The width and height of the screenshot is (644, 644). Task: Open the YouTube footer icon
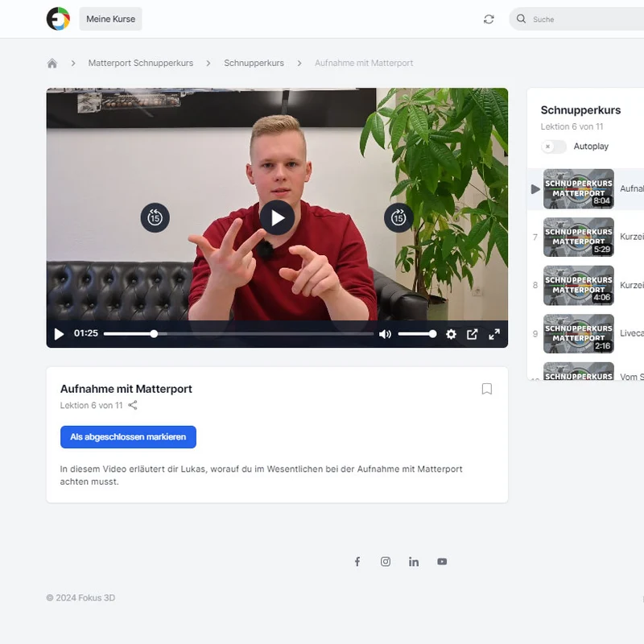coord(442,561)
